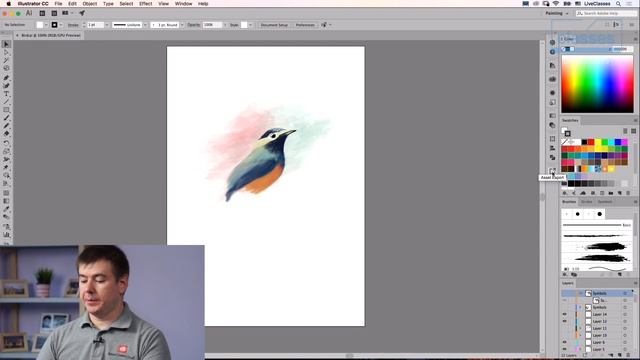640x360 pixels.
Task: Expand Layer 11 disclosure triangle
Action: pos(580,328)
